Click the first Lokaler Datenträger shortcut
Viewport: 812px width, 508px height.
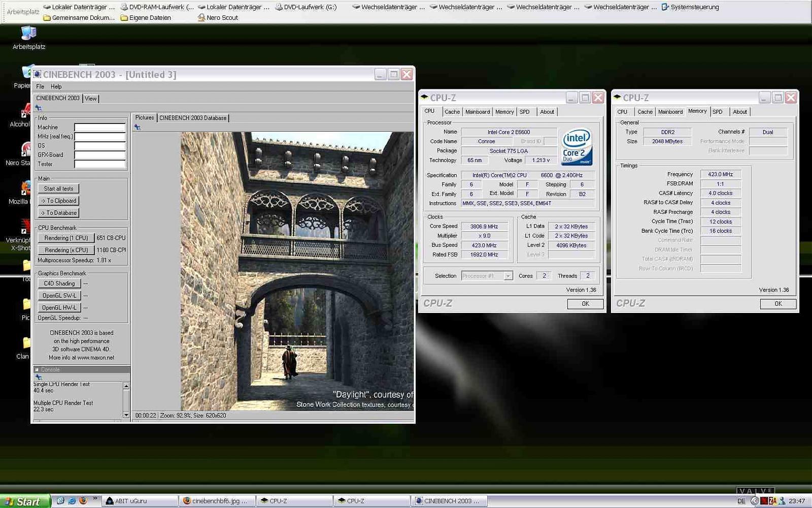[79, 7]
